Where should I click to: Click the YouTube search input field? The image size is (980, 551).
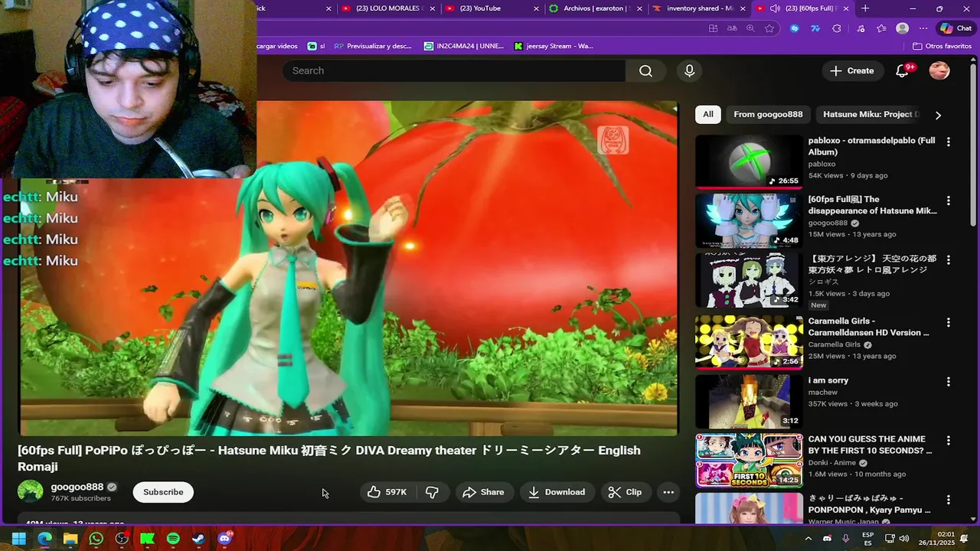[455, 70]
